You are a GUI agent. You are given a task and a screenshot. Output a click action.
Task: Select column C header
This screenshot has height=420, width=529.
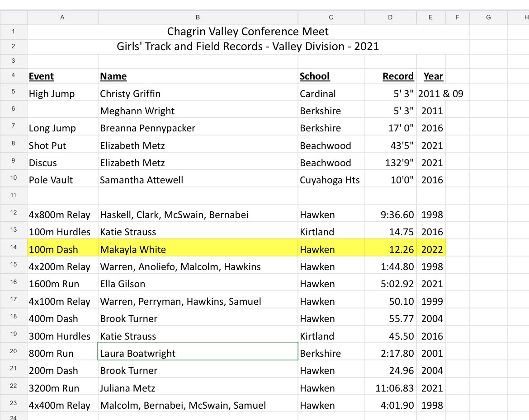point(331,17)
